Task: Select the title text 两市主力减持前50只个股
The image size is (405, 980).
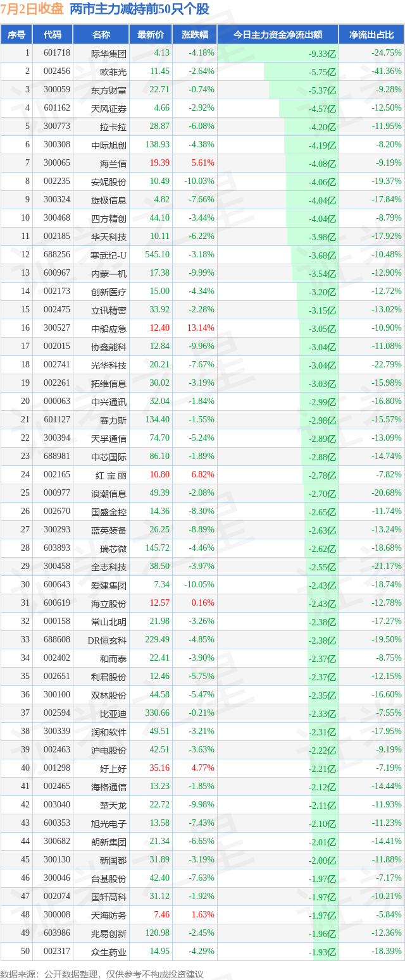Action: [x=139, y=9]
